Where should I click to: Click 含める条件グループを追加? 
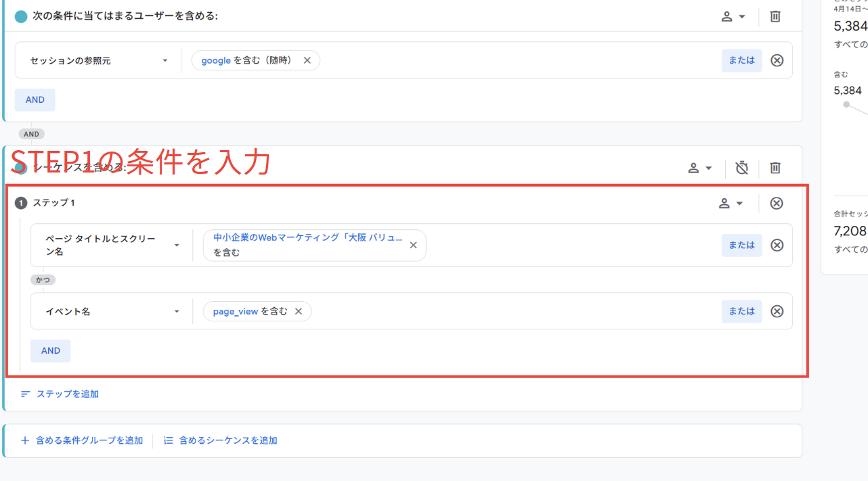click(x=81, y=440)
